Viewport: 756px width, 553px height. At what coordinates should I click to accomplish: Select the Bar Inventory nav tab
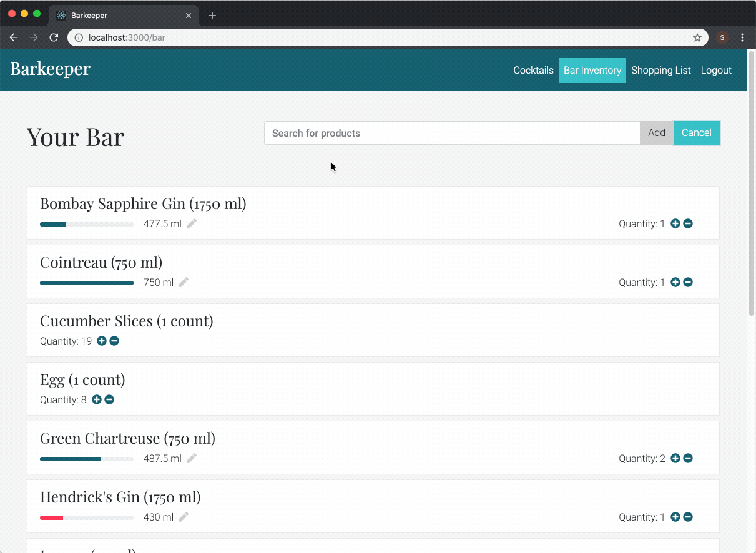[x=592, y=71]
